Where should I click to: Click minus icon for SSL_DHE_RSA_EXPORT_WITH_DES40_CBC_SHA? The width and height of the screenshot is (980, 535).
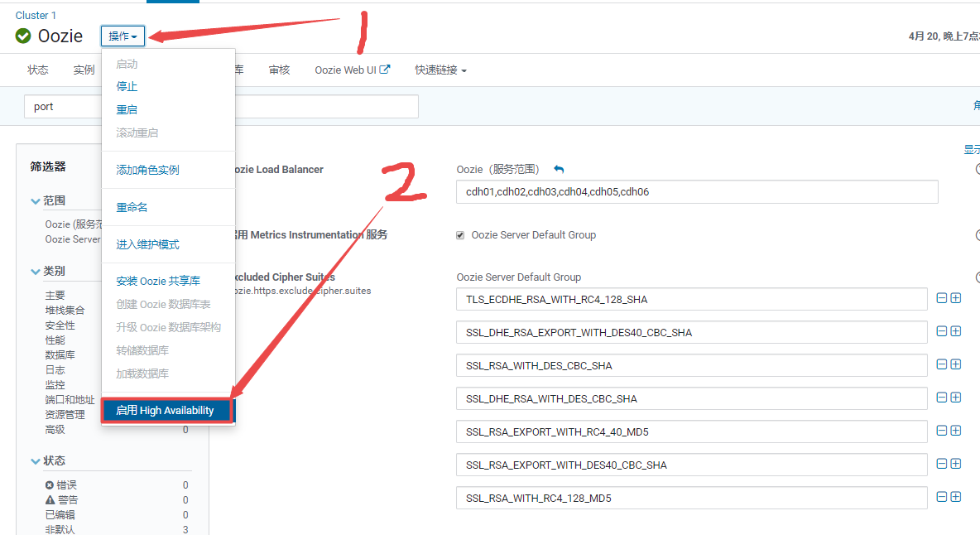[942, 331]
